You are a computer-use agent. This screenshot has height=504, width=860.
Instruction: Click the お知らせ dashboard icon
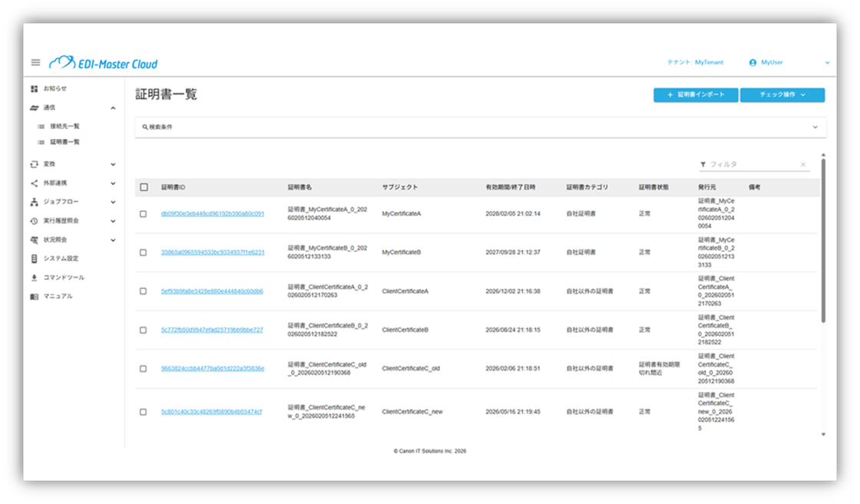34,89
